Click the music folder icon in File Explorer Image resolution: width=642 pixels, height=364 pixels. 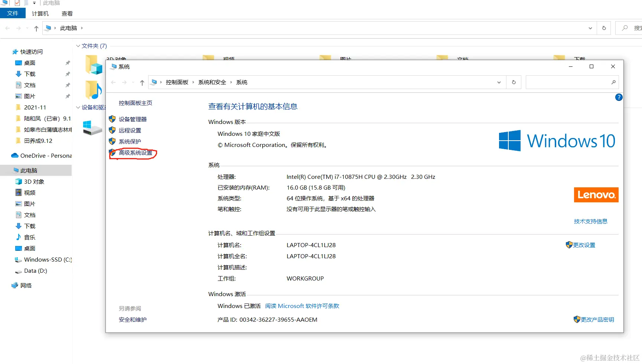94,90
